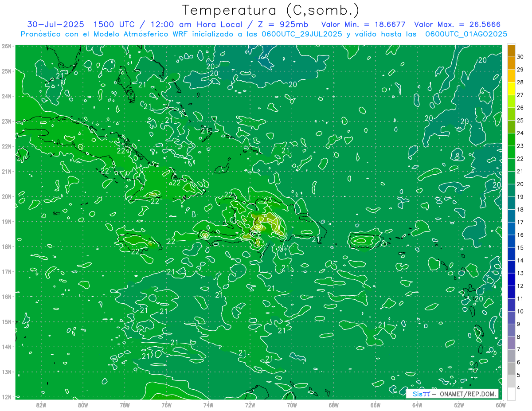Screen dimensions: 532x411
Task: Pick gray legend segment between 5 and 6
Action: coord(511,368)
